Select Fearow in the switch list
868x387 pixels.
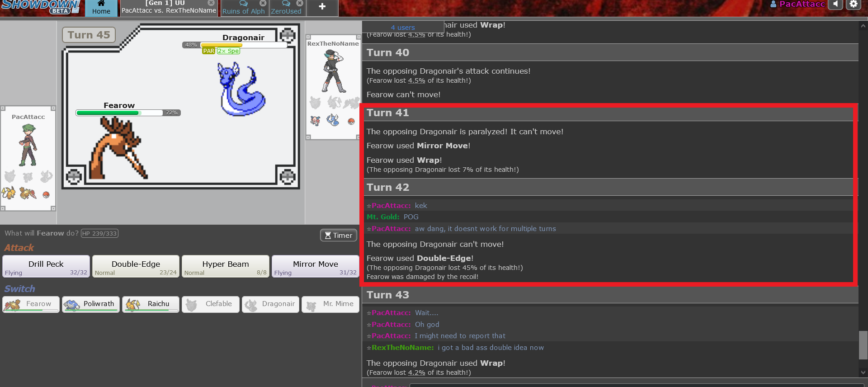tap(31, 304)
